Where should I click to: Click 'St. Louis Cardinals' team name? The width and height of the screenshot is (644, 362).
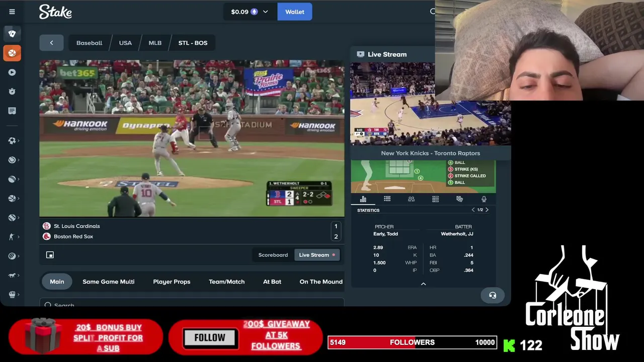tap(77, 226)
